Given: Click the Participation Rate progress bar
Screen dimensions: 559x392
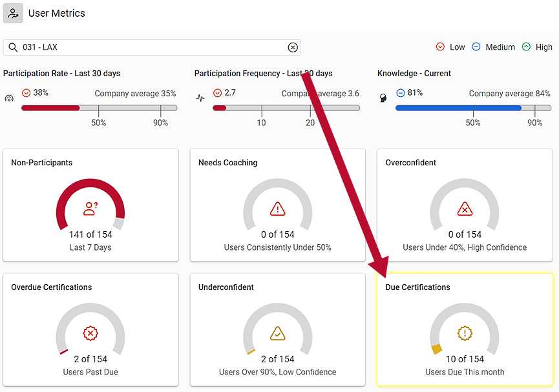Looking at the screenshot, I should pyautogui.click(x=99, y=108).
